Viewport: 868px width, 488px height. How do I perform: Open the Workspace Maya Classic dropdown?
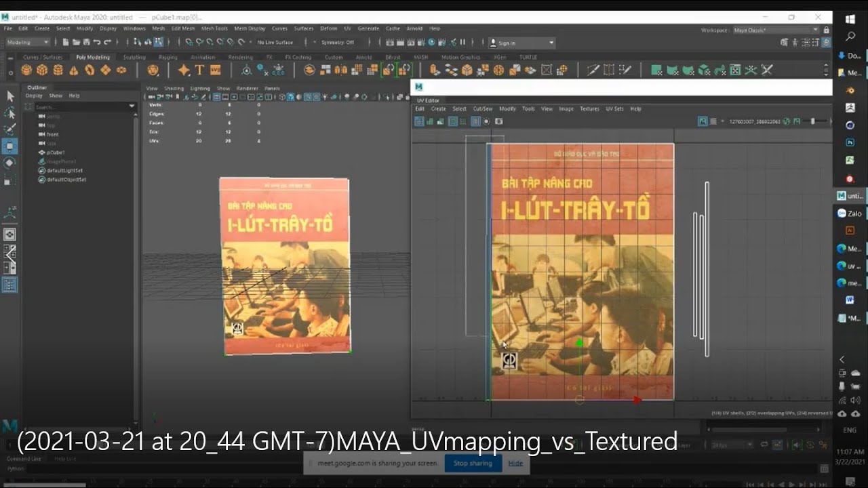point(776,30)
